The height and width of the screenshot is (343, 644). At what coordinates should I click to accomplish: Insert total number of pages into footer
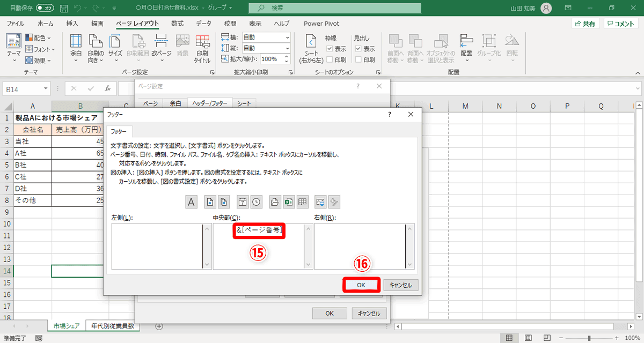pos(222,202)
